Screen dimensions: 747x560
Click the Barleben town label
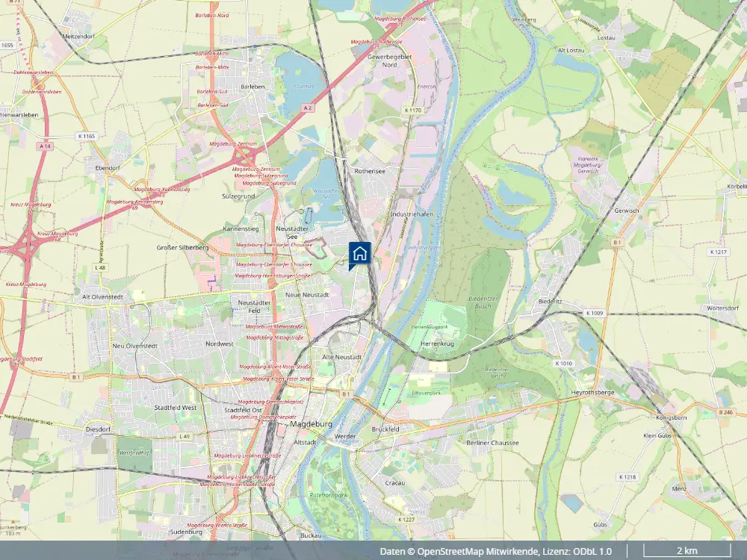pyautogui.click(x=252, y=87)
